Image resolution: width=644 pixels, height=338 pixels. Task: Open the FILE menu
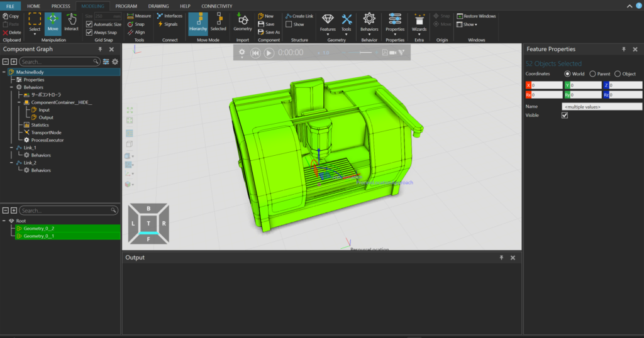click(x=10, y=6)
